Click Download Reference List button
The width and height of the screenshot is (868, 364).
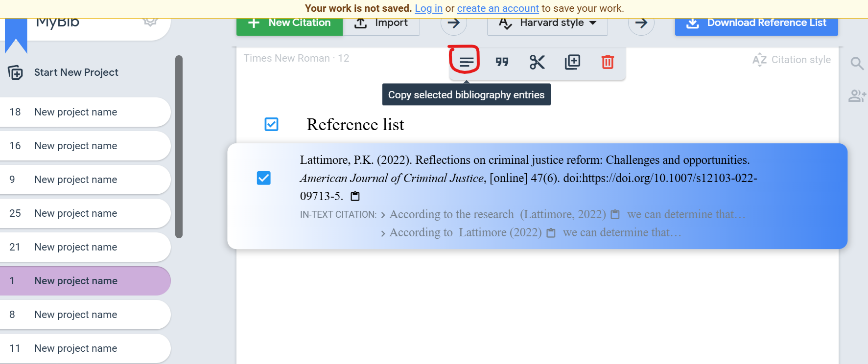tap(756, 23)
